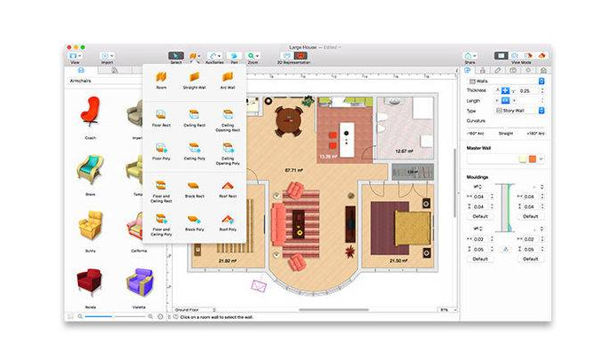
Task: Open the Story Wall type dropdown
Action: coord(519,111)
